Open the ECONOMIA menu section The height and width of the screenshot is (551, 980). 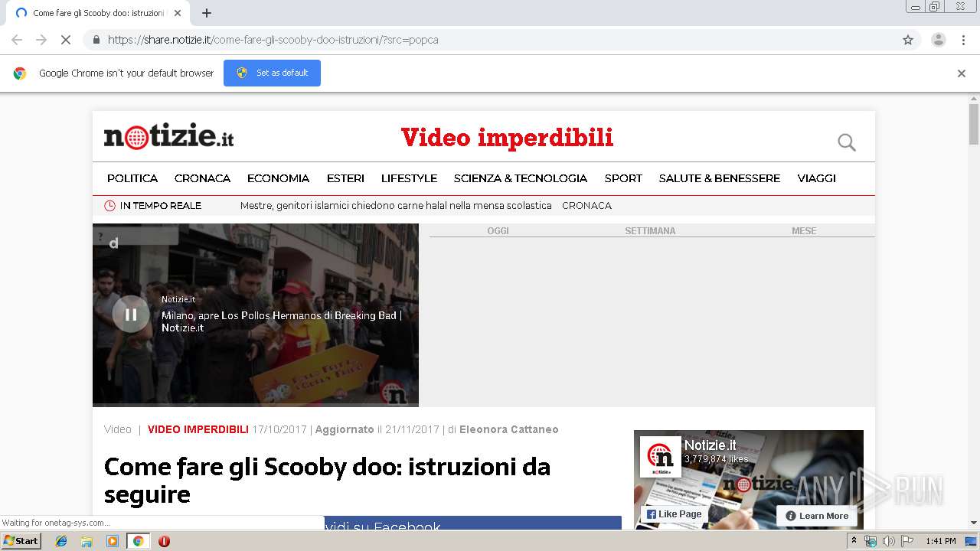tap(278, 178)
